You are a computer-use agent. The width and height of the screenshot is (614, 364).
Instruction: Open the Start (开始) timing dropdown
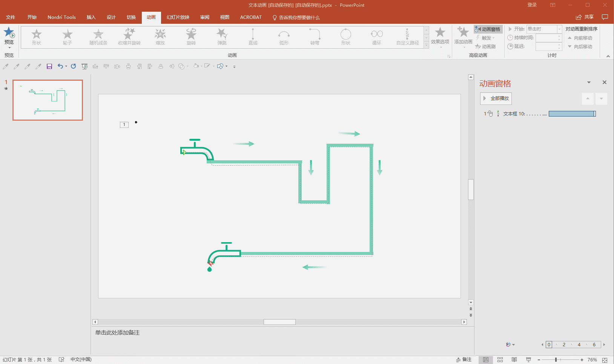coord(559,29)
